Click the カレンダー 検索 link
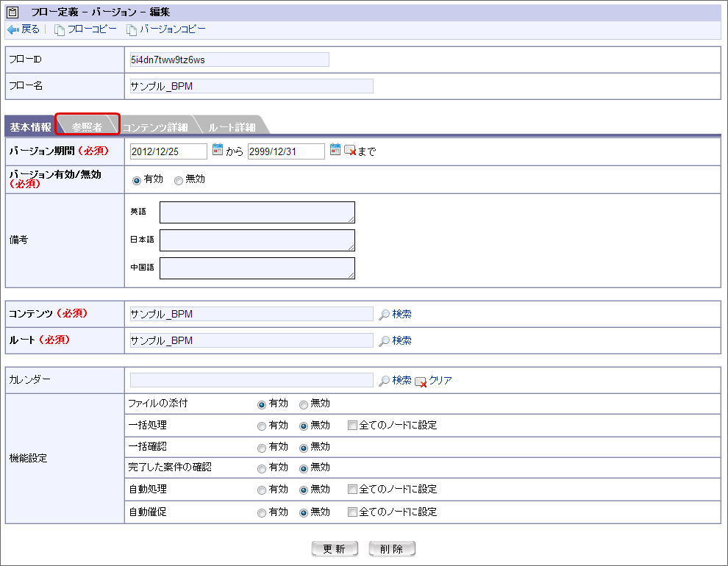 click(402, 380)
